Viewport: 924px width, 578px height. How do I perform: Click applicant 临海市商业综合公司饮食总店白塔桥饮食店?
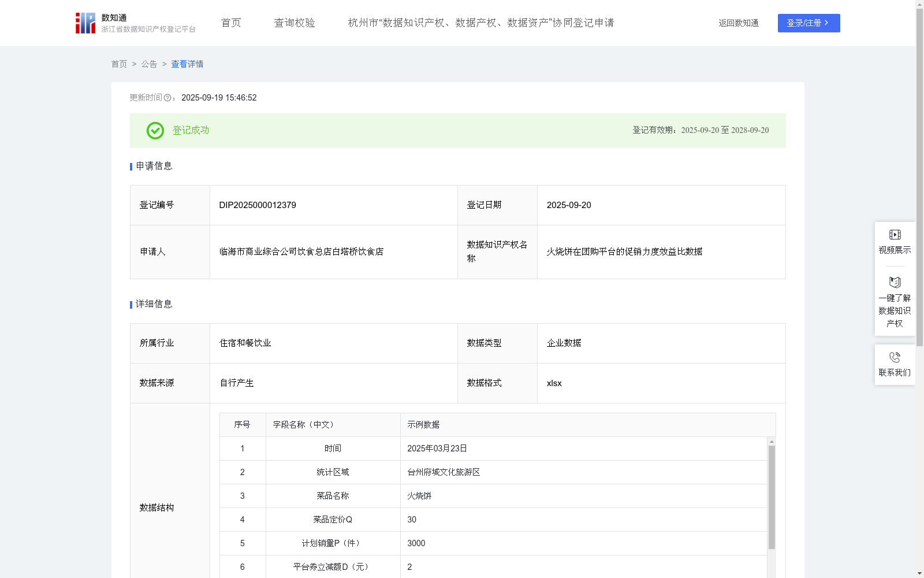[301, 252]
